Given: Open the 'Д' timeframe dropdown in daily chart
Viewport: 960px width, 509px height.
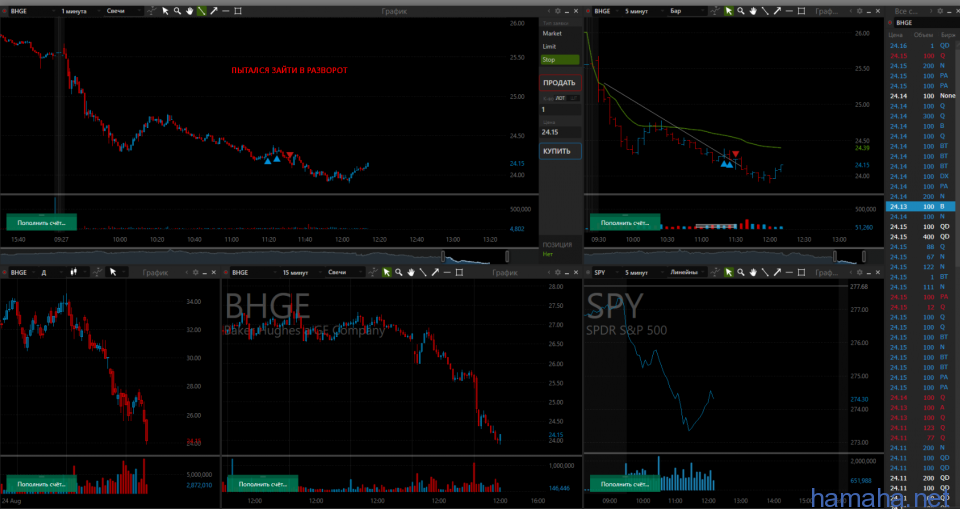Looking at the screenshot, I should (52, 272).
